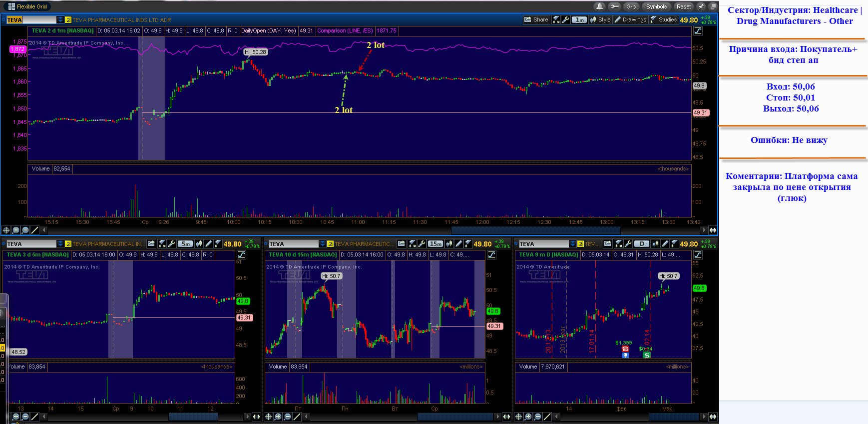Screen dimensions: 868x424
Task: Open candle Style icon on 5m chart
Action: (199, 244)
